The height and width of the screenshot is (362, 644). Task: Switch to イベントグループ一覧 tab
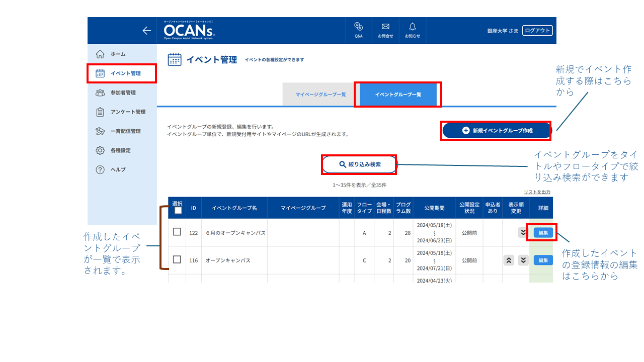(398, 95)
